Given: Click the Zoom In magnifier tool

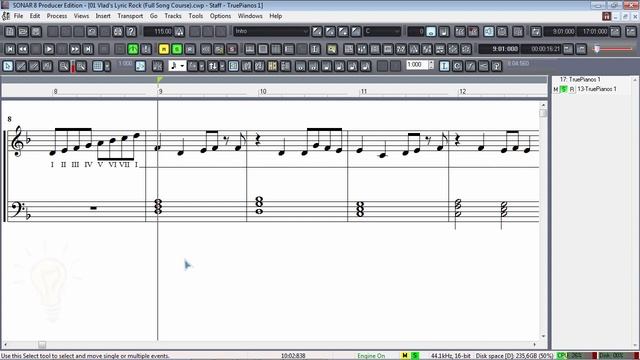Looking at the screenshot, I should [x=64, y=66].
